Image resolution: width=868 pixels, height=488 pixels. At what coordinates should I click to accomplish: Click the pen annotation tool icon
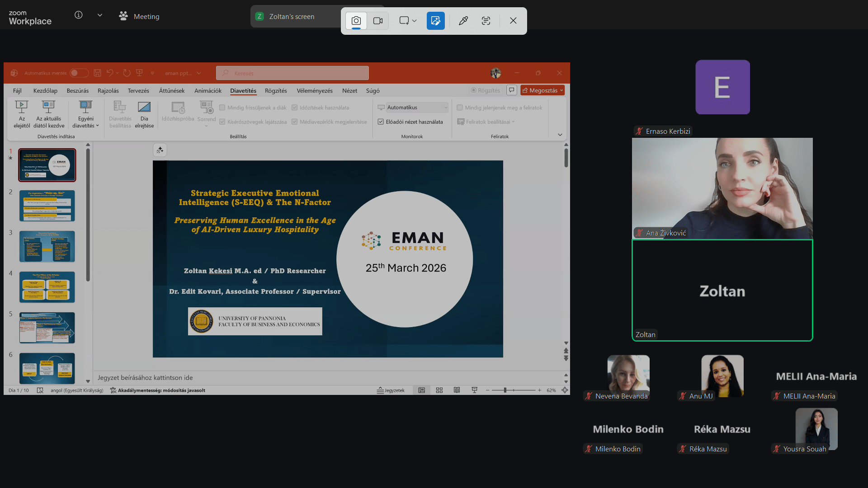463,21
